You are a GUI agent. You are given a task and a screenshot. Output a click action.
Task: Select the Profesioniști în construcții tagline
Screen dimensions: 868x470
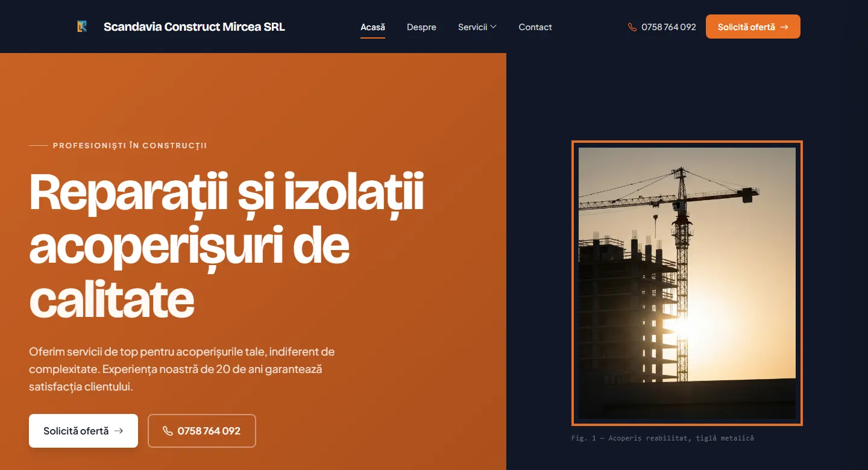pyautogui.click(x=130, y=146)
